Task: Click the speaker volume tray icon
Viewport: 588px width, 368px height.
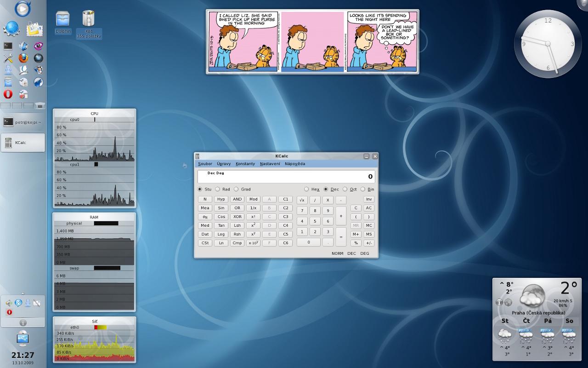Action: tap(9, 303)
